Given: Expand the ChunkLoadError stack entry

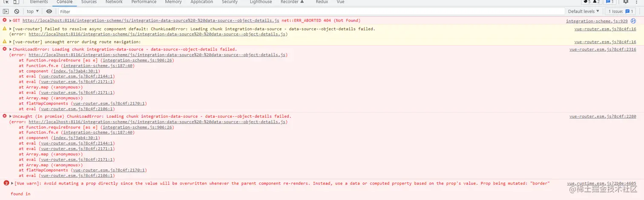Looking at the screenshot, I should (11, 49).
